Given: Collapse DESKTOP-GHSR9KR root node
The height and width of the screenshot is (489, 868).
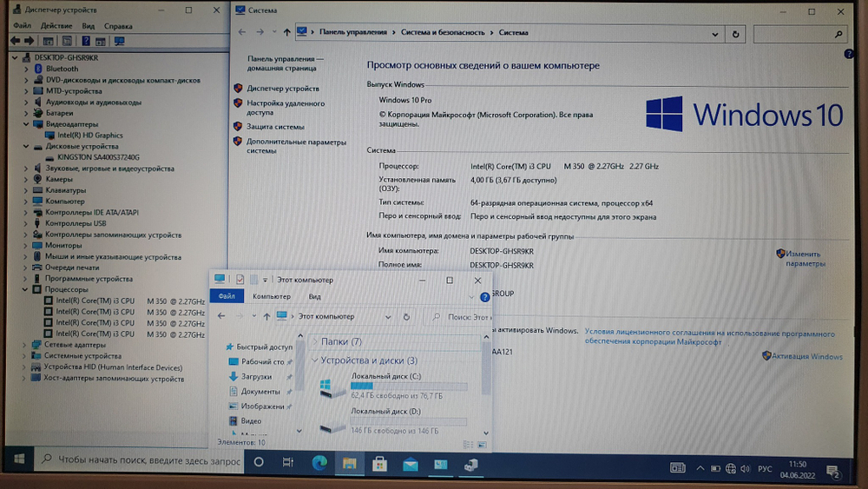Looking at the screenshot, I should pos(15,57).
